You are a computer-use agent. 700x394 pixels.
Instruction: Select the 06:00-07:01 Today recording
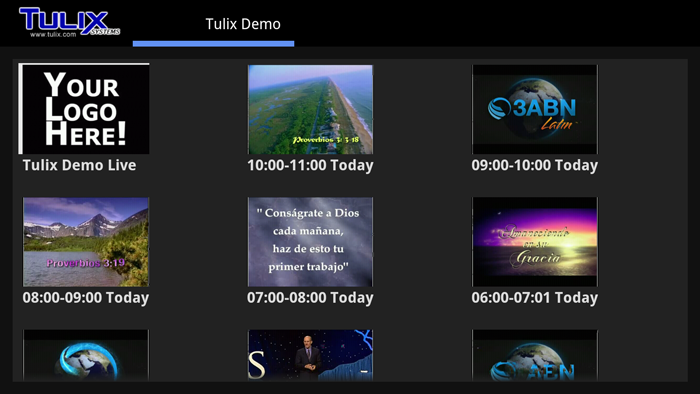click(534, 298)
